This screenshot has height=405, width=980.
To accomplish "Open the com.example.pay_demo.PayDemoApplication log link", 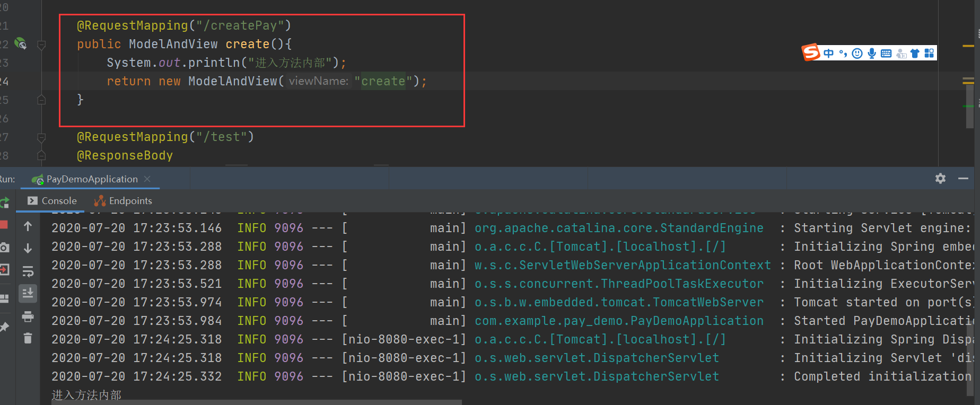I will (619, 321).
